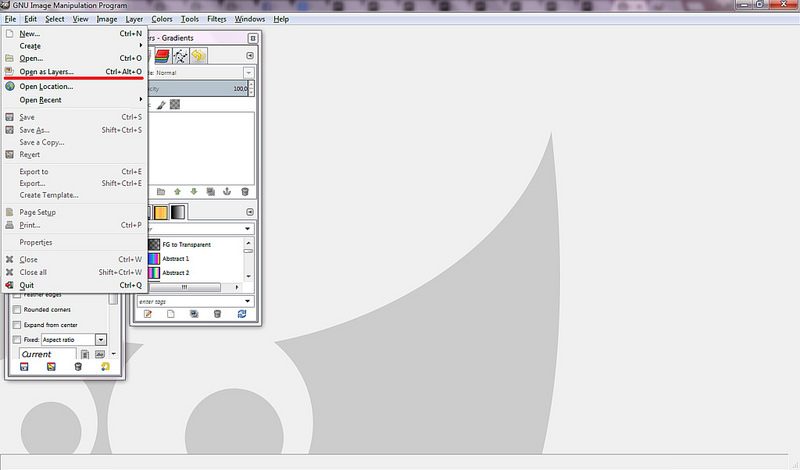Viewport: 800px width, 470px height.
Task: Open the Filters menu
Action: 217,19
